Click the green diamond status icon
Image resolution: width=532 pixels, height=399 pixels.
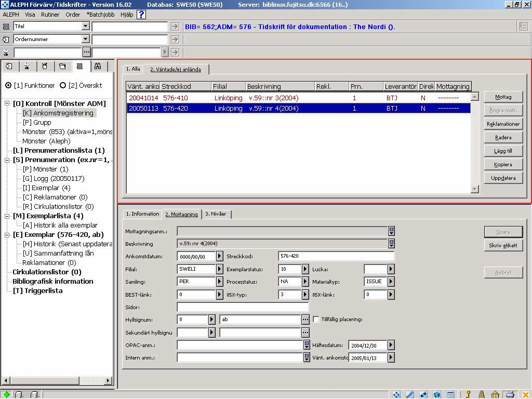click(x=6, y=395)
